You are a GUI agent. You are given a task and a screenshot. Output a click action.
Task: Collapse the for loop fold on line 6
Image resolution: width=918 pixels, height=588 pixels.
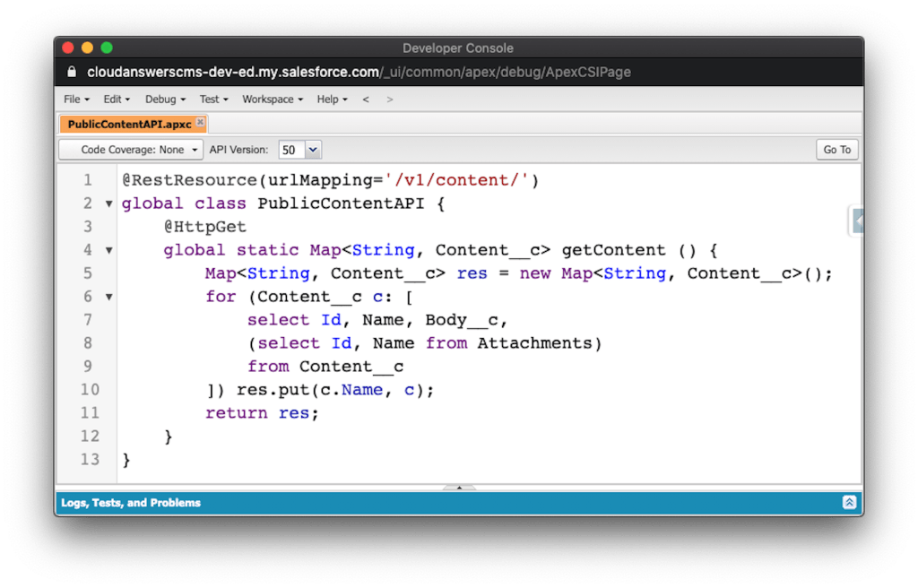(109, 297)
